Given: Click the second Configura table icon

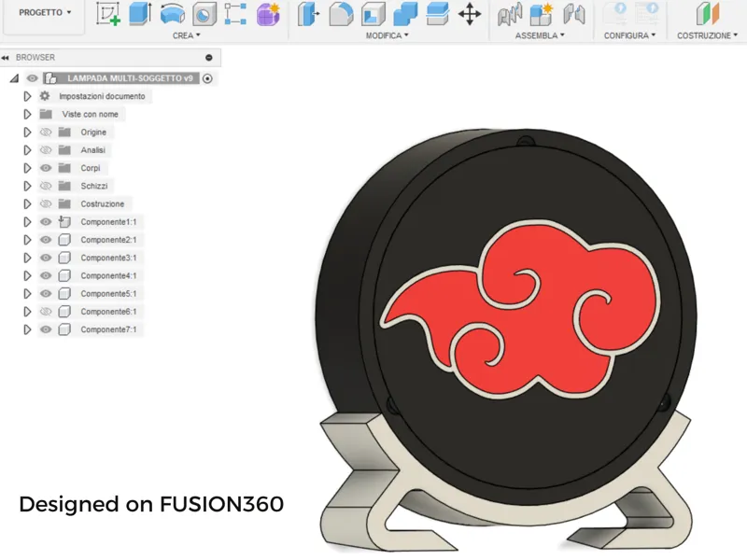Looking at the screenshot, I should (646, 13).
